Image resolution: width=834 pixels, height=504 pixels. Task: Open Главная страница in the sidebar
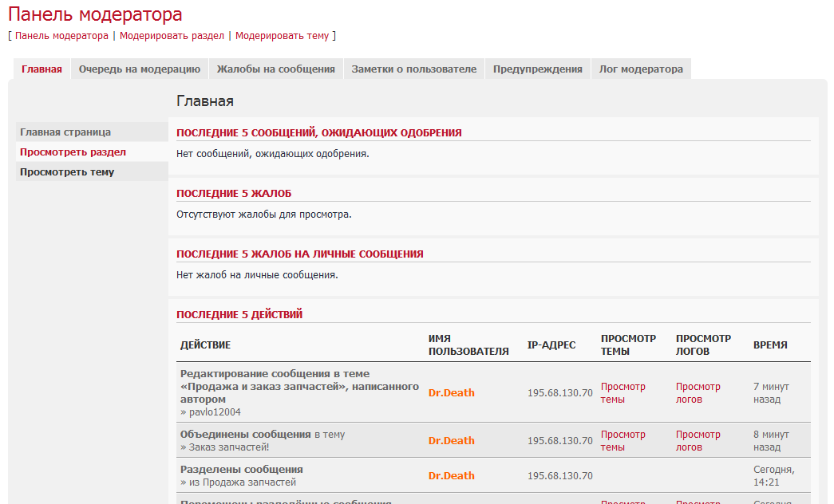pyautogui.click(x=65, y=132)
